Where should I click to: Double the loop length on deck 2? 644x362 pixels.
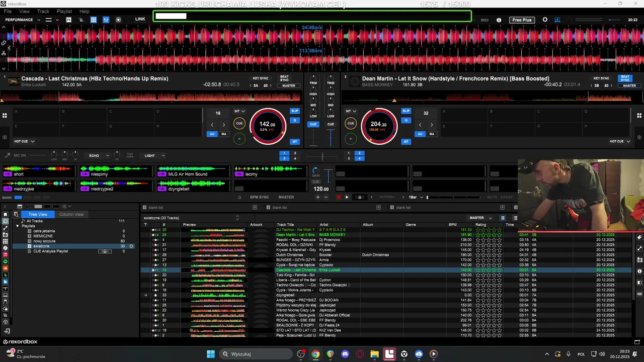pyautogui.click(x=431, y=125)
